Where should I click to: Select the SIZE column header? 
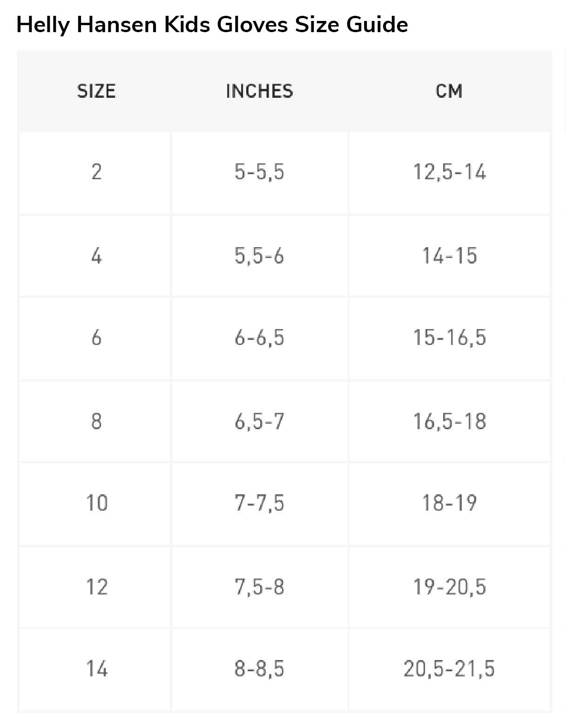coord(96,91)
